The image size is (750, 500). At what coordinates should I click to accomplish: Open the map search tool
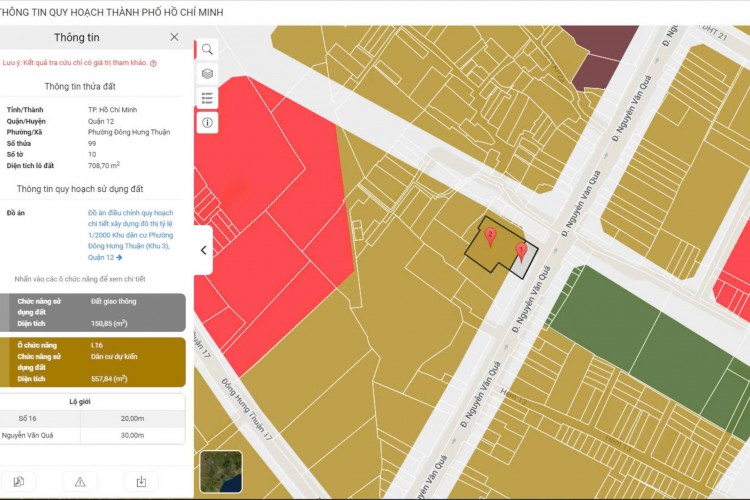point(207,49)
